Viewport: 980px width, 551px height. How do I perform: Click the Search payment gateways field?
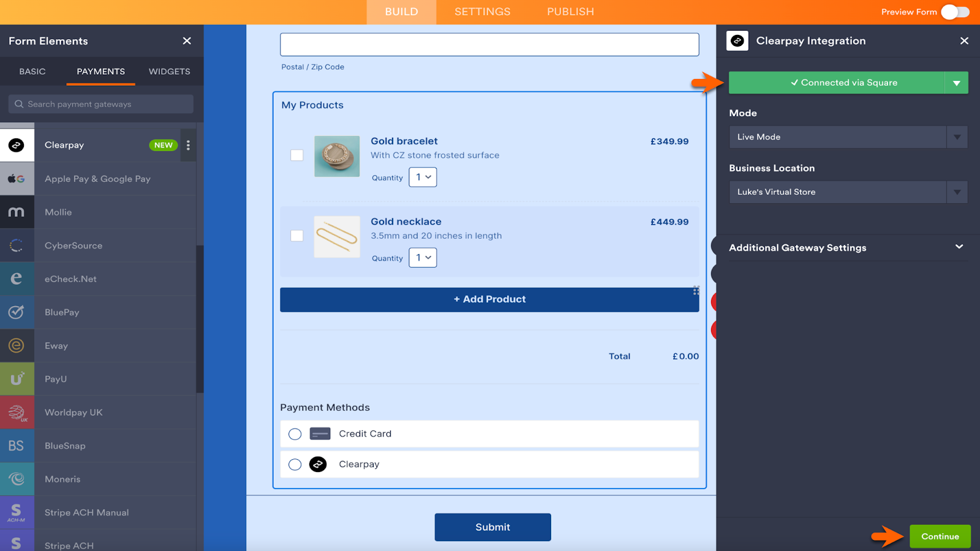pyautogui.click(x=101, y=104)
